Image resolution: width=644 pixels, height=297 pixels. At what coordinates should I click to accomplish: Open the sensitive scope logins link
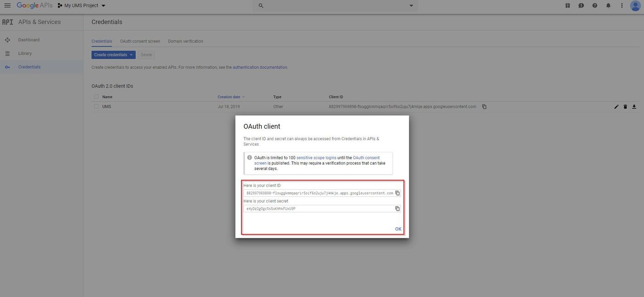[316, 158]
